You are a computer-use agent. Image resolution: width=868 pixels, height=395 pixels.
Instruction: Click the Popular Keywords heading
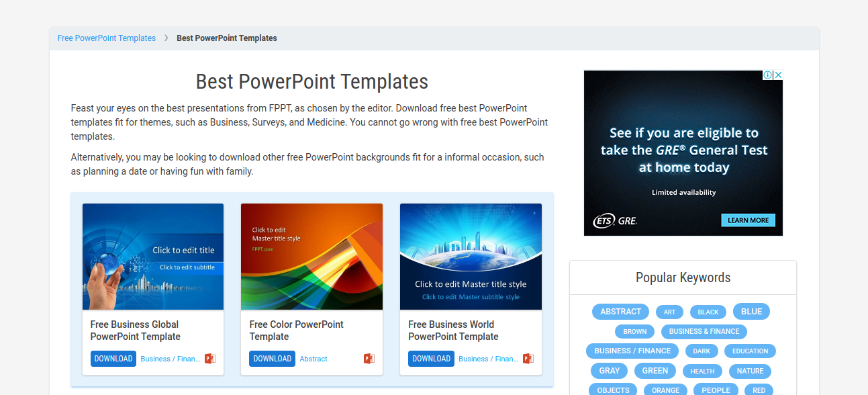[683, 277]
